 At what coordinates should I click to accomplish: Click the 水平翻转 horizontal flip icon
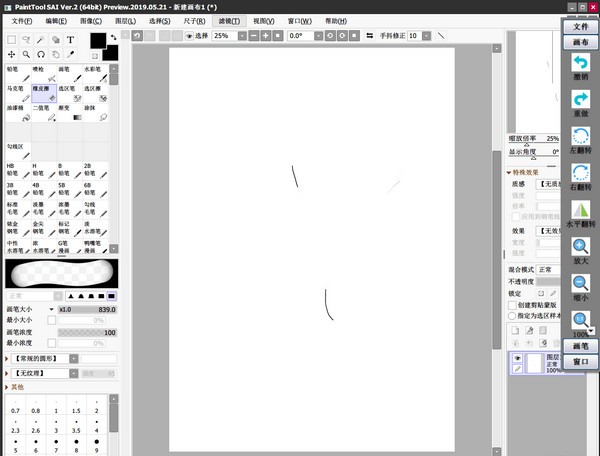click(580, 210)
